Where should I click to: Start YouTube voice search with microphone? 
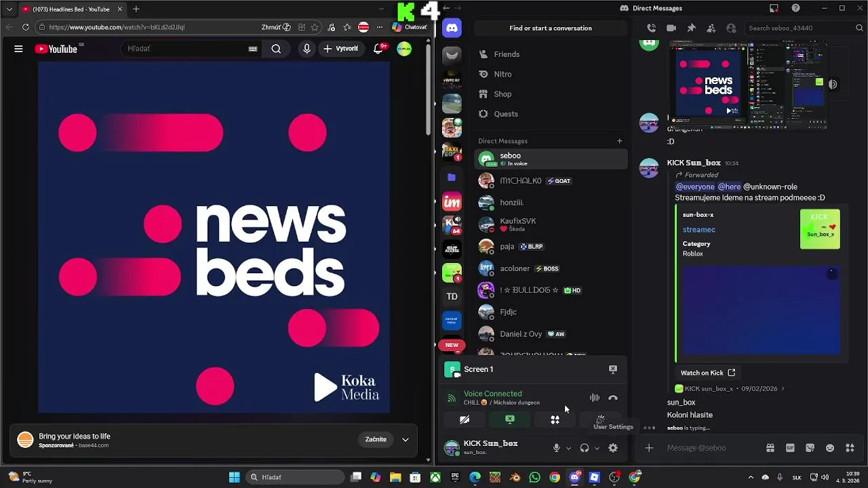coord(307,49)
